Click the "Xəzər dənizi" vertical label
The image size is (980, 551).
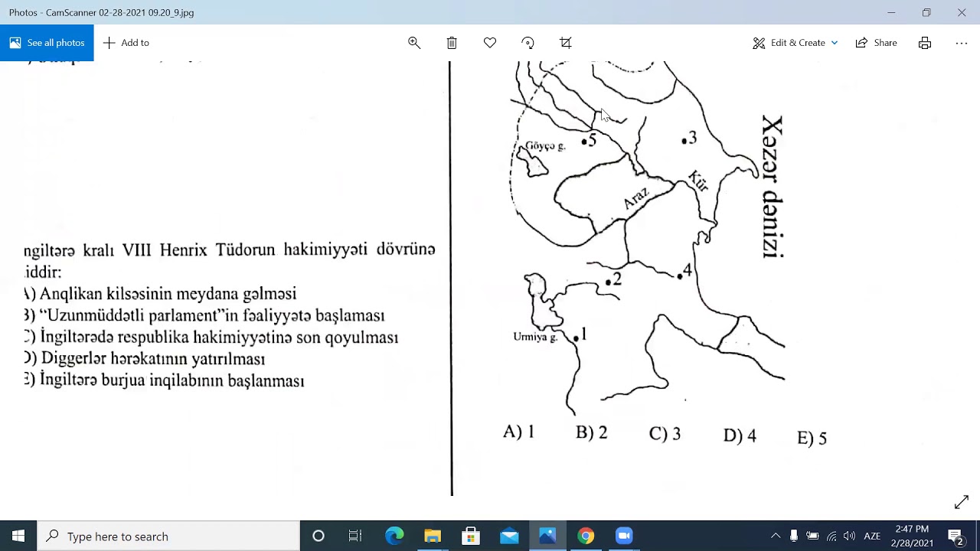[x=773, y=187]
